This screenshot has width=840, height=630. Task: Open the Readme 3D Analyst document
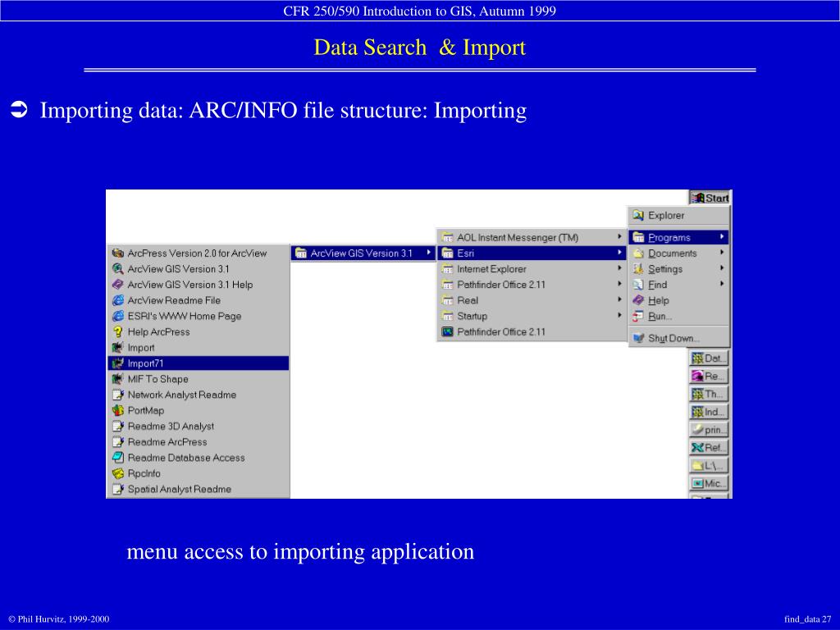click(x=199, y=426)
